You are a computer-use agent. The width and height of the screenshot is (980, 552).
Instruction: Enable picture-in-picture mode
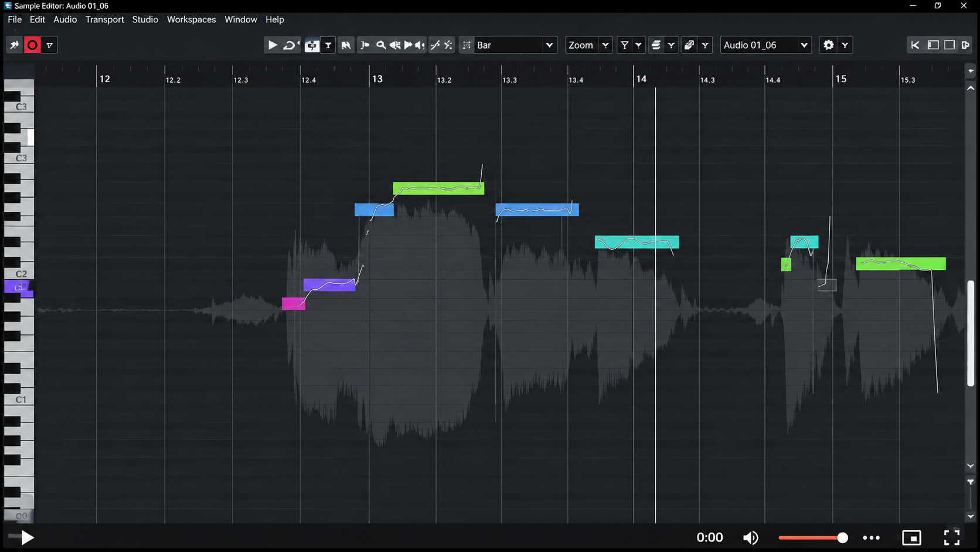(911, 537)
